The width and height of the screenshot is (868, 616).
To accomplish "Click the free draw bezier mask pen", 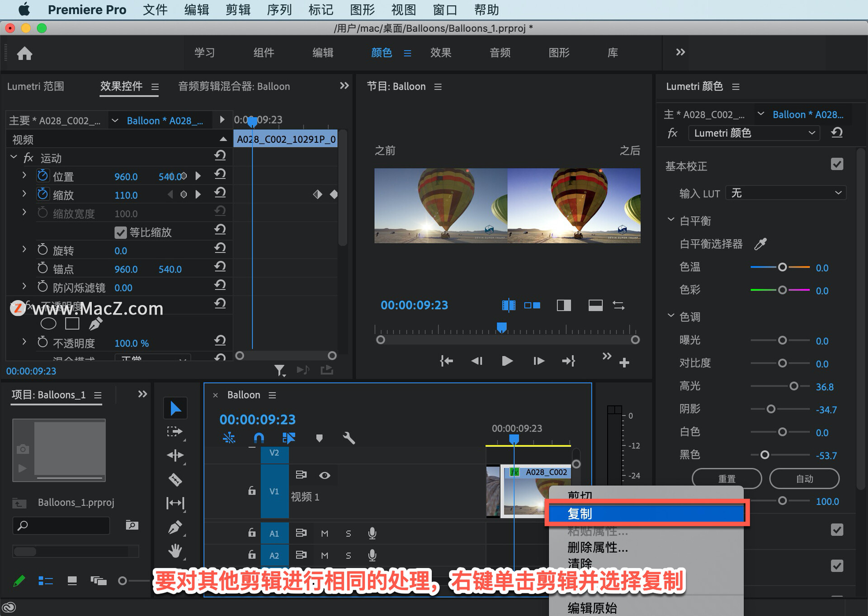I will (95, 324).
